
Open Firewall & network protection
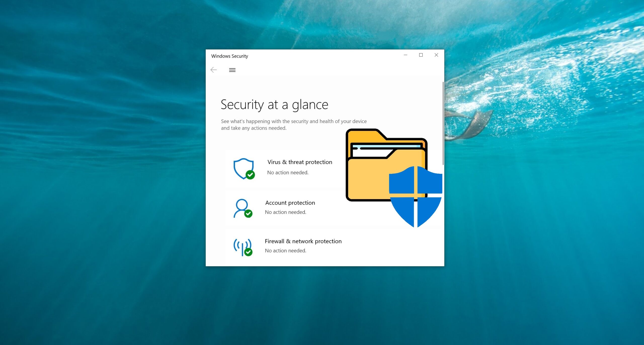(303, 241)
